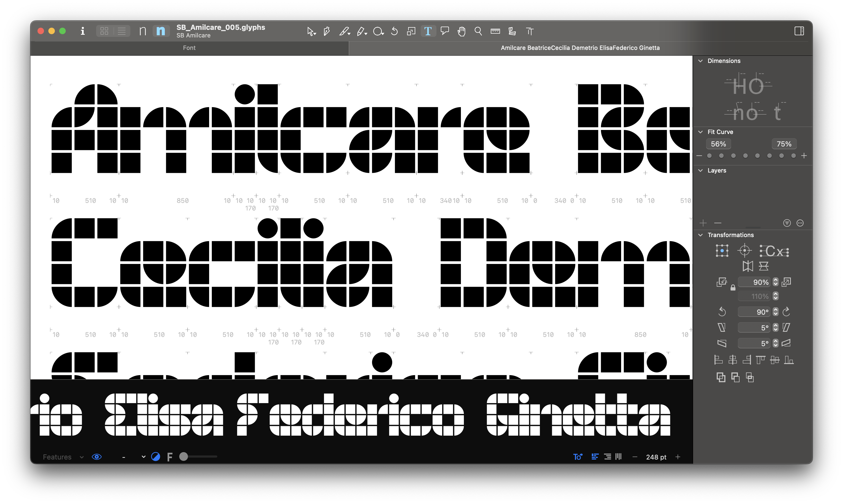This screenshot has width=843, height=504.
Task: Collapse the Dimensions section
Action: [701, 61]
